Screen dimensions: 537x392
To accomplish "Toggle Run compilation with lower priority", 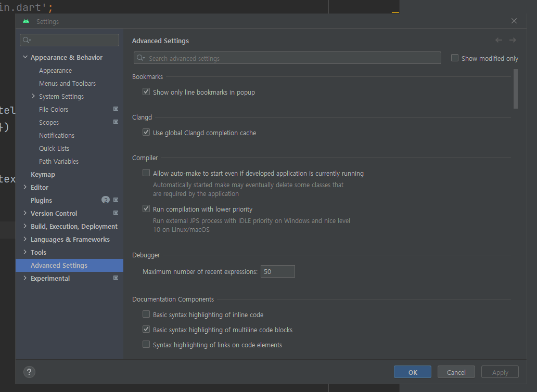I will point(146,208).
